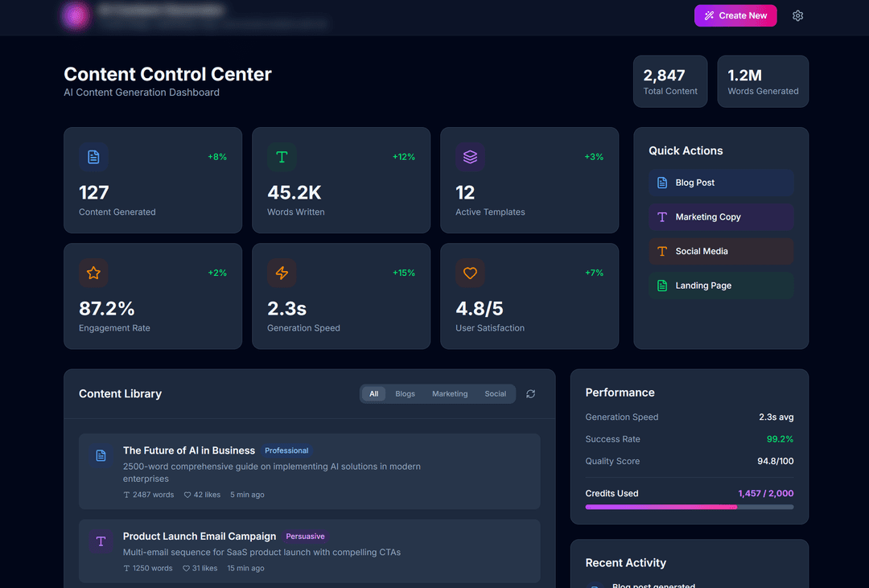Click the 4.8/5 User Satisfaction value
869x588 pixels.
coord(480,309)
